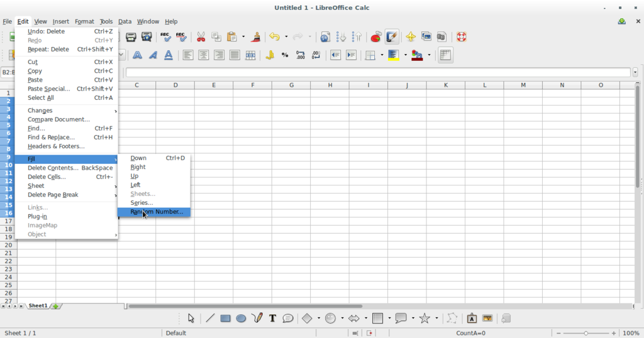644x338 pixels.
Task: Open Background Color dropdown arrow
Action: pos(406,55)
